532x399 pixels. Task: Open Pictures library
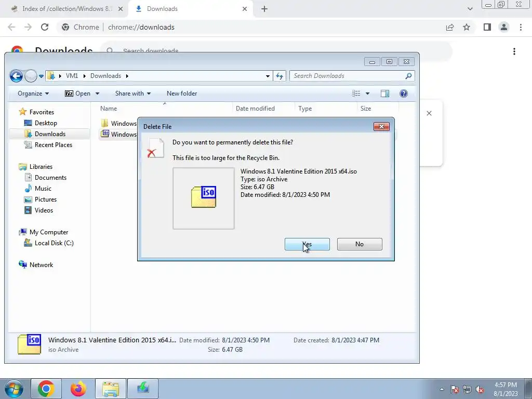pos(46,199)
